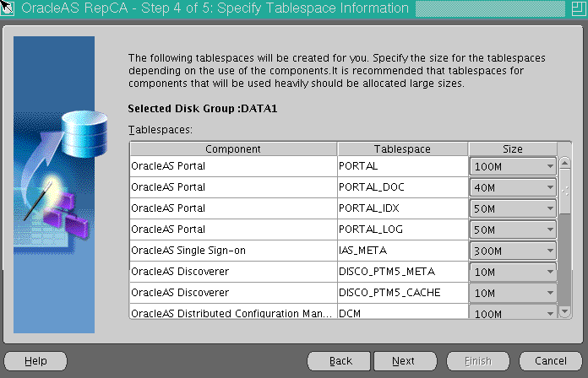Cancel the RepCA wizard
This screenshot has width=588, height=378.
point(551,361)
